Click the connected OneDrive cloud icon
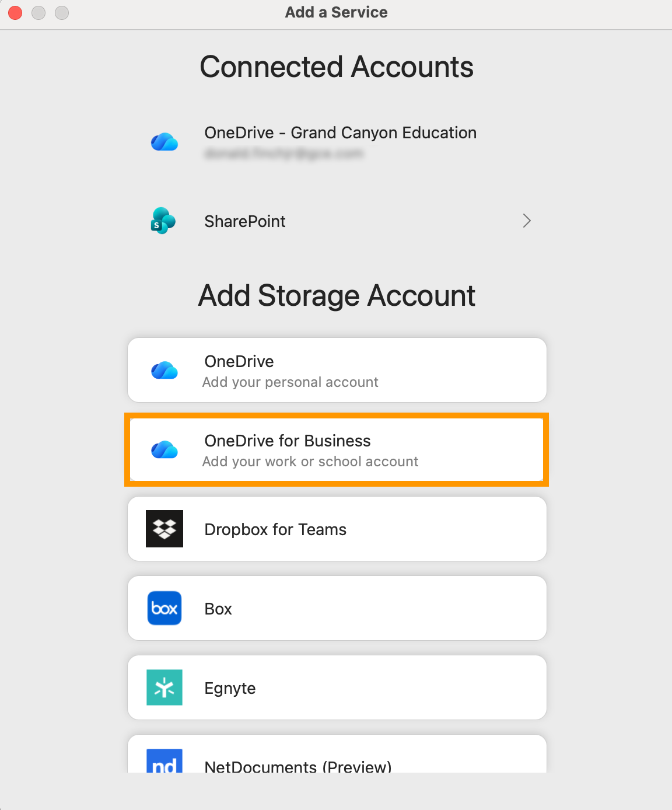This screenshot has width=672, height=810. click(164, 142)
